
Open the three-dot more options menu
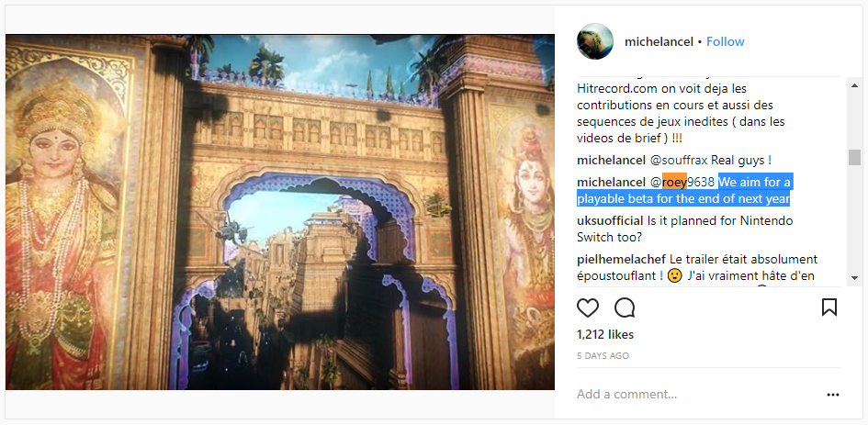832,395
